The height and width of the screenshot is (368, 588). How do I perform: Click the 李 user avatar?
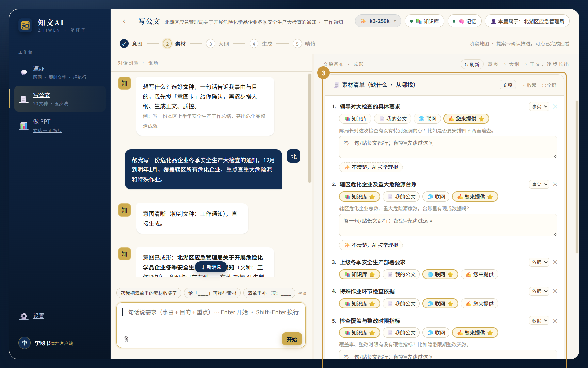tap(24, 343)
